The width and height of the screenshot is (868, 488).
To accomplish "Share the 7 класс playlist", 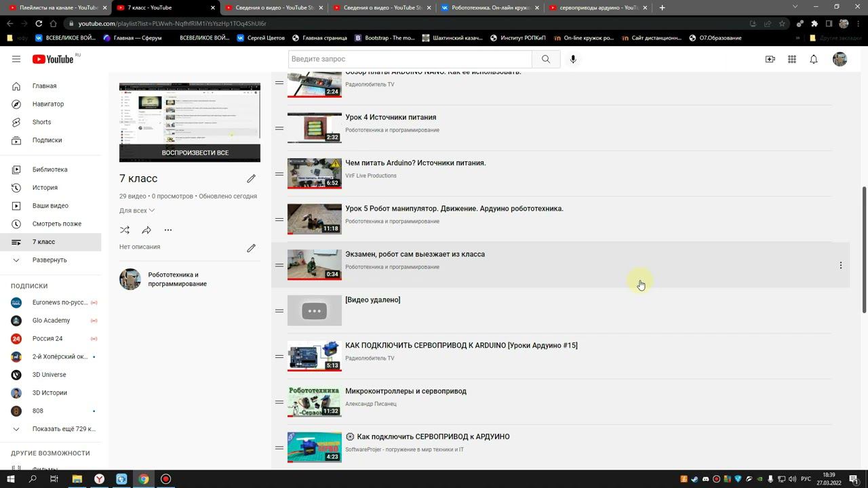I will point(146,230).
